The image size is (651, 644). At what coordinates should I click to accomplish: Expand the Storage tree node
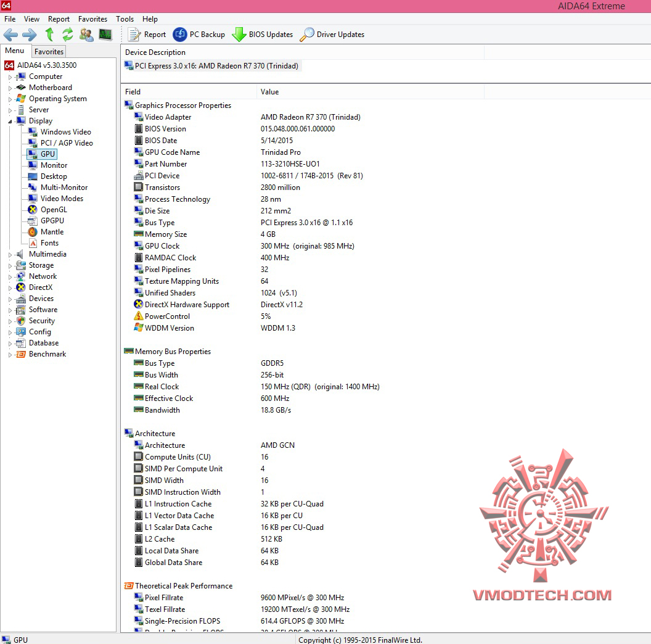[10, 266]
